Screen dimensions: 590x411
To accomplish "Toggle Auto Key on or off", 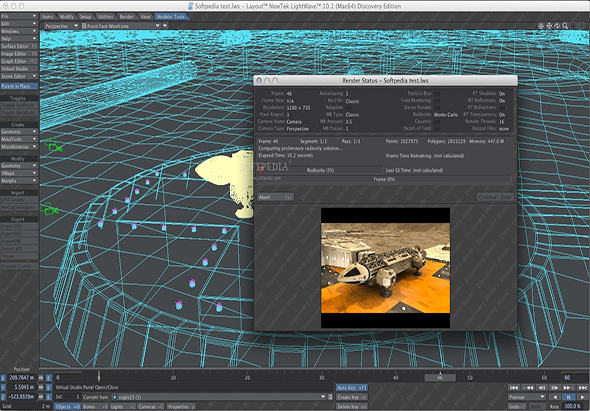I will click(x=351, y=388).
